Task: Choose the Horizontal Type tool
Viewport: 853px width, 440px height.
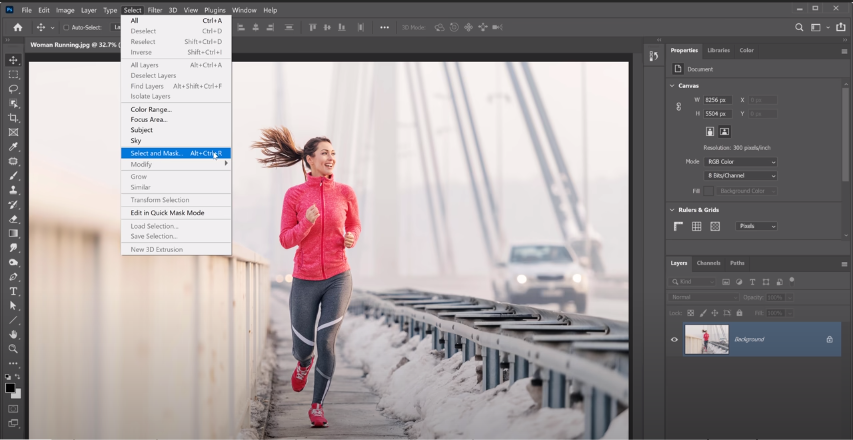Action: pyautogui.click(x=14, y=291)
